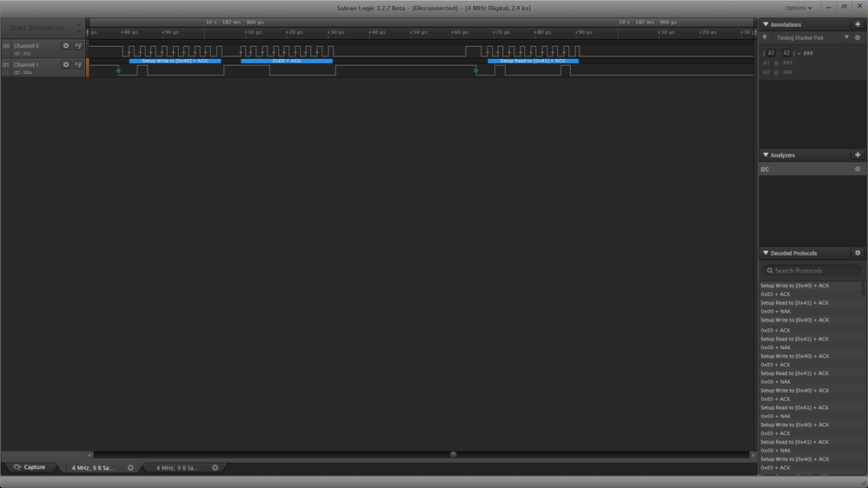
Task: Select the I2C analyzer entry
Action: (812, 169)
